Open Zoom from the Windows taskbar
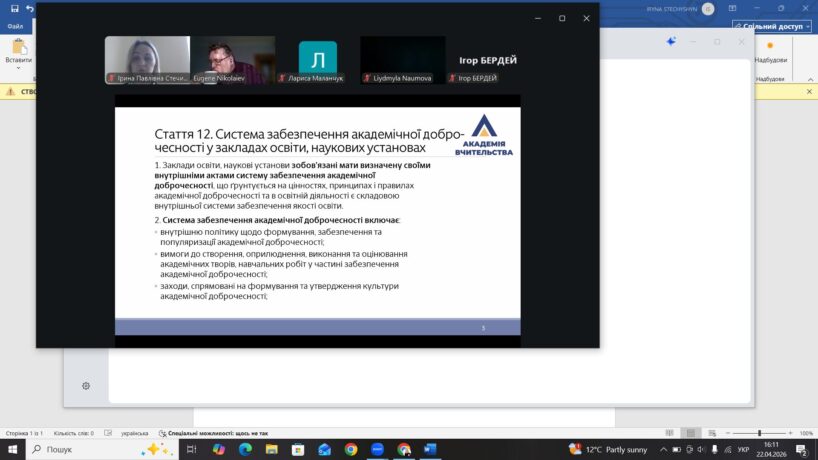The image size is (818, 460). (x=377, y=450)
